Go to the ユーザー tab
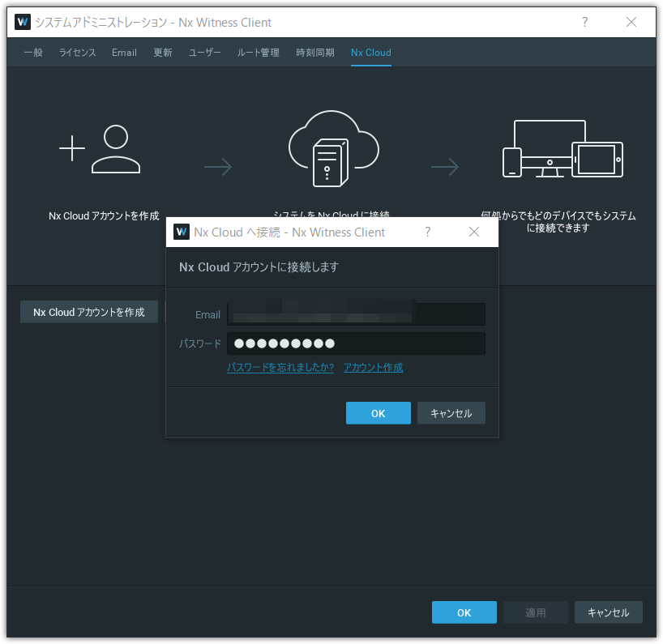 click(x=204, y=53)
